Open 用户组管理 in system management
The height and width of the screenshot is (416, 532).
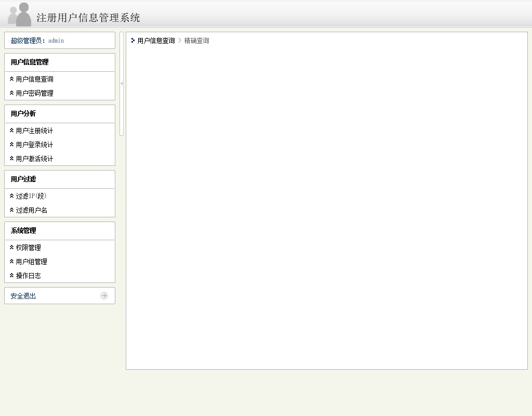(32, 262)
